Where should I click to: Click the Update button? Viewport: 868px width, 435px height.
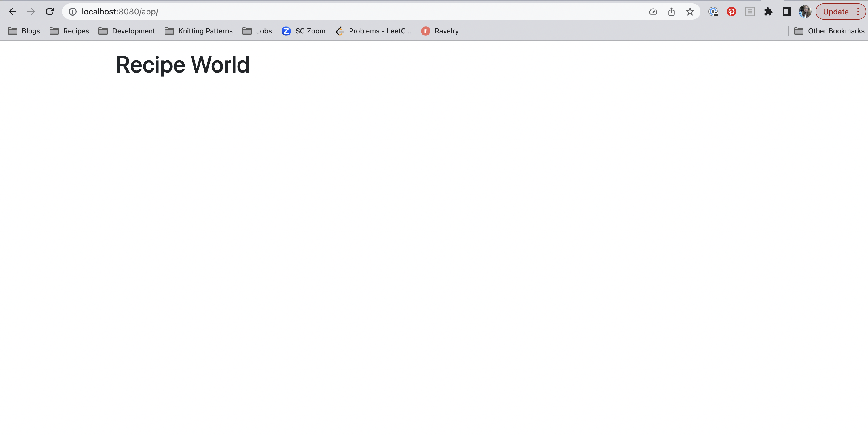coord(835,12)
